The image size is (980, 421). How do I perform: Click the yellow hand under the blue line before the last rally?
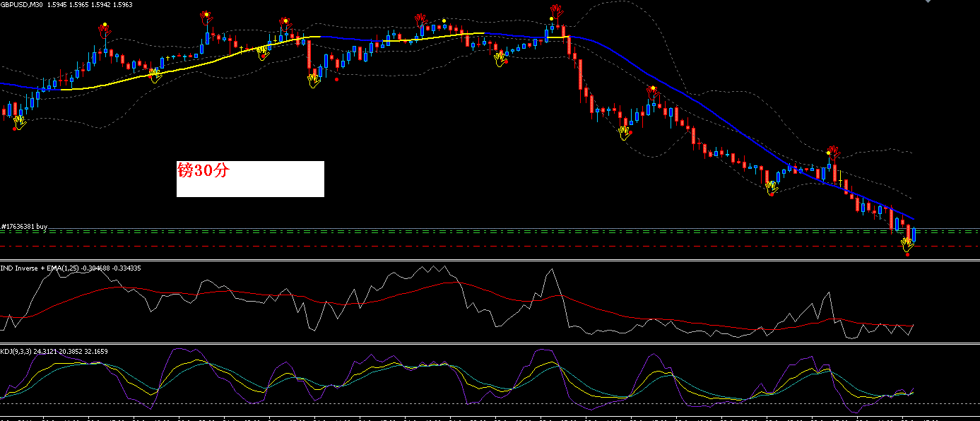click(771, 188)
